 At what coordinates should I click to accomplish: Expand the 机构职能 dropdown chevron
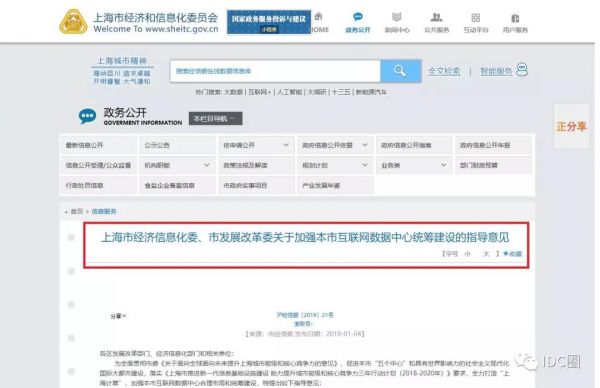pos(207,165)
